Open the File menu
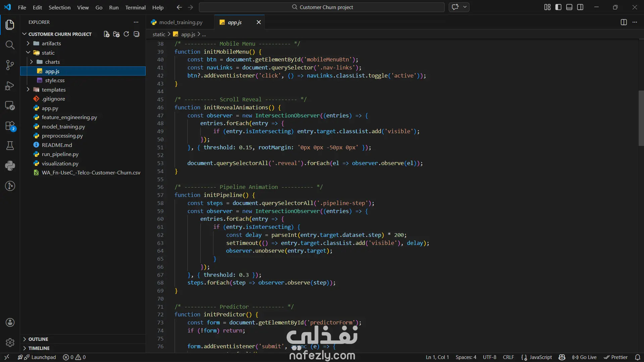Viewport: 644px width, 362px height. point(22,7)
